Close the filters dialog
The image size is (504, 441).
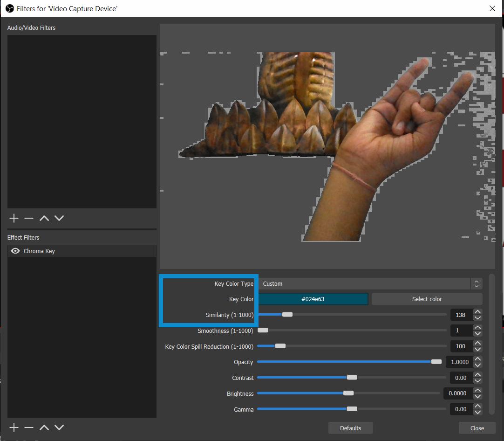coord(477,427)
